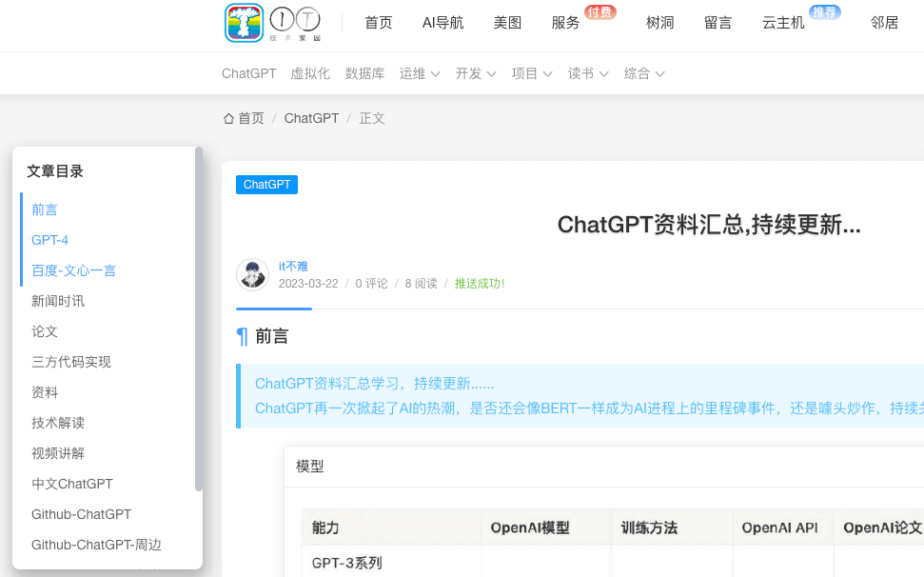Click the 付费 badge on 服务

click(600, 11)
